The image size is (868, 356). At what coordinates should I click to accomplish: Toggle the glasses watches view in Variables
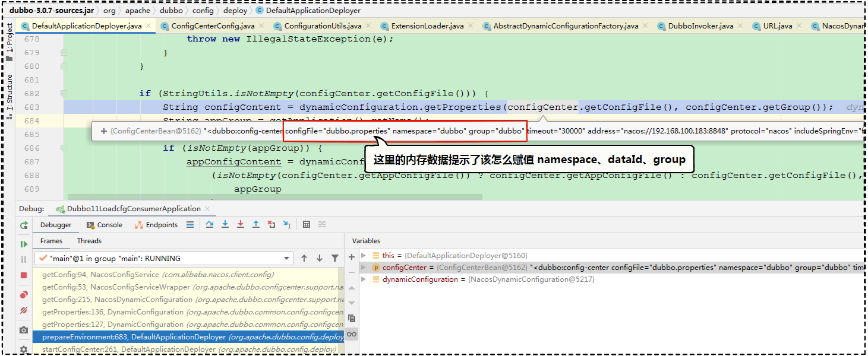point(352,334)
